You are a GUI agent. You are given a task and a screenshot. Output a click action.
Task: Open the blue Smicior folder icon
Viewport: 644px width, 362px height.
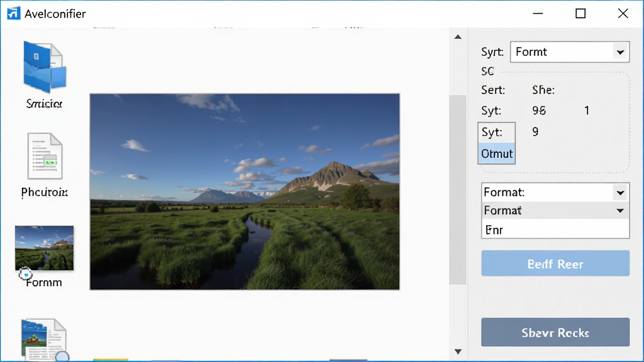click(x=45, y=67)
